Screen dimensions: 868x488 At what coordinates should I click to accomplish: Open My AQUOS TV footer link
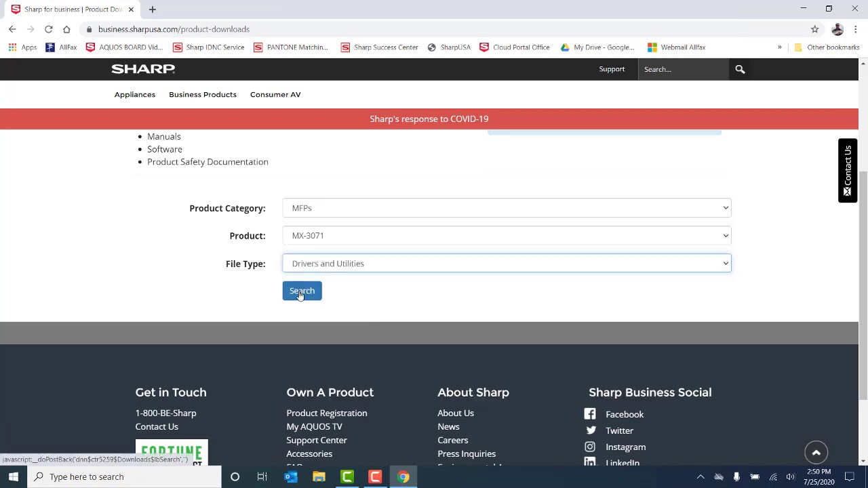(x=314, y=426)
